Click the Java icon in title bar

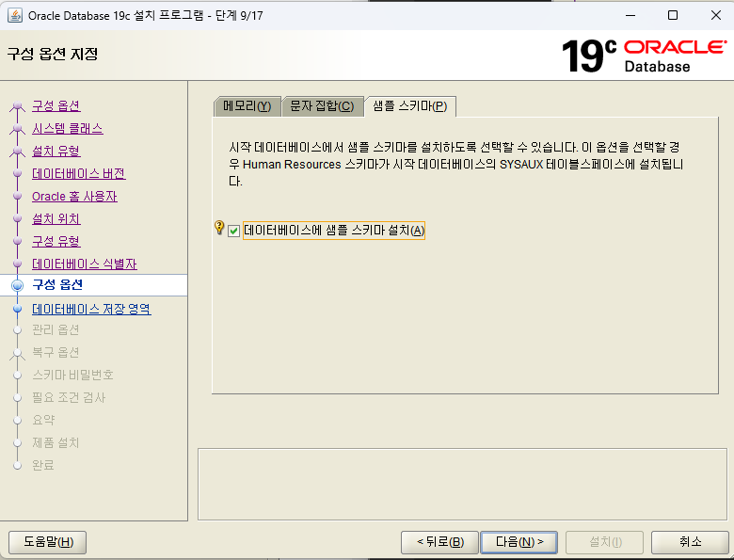[x=14, y=15]
